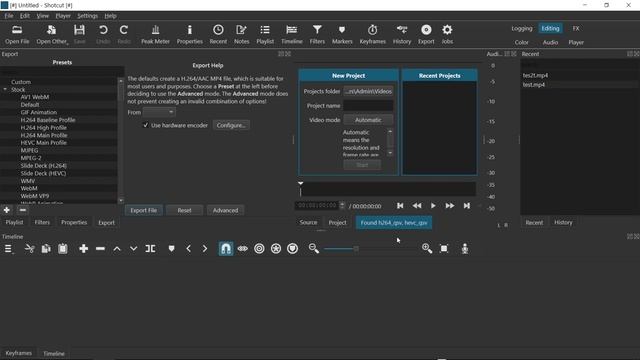Open the timeline hamburger menu

click(8, 249)
